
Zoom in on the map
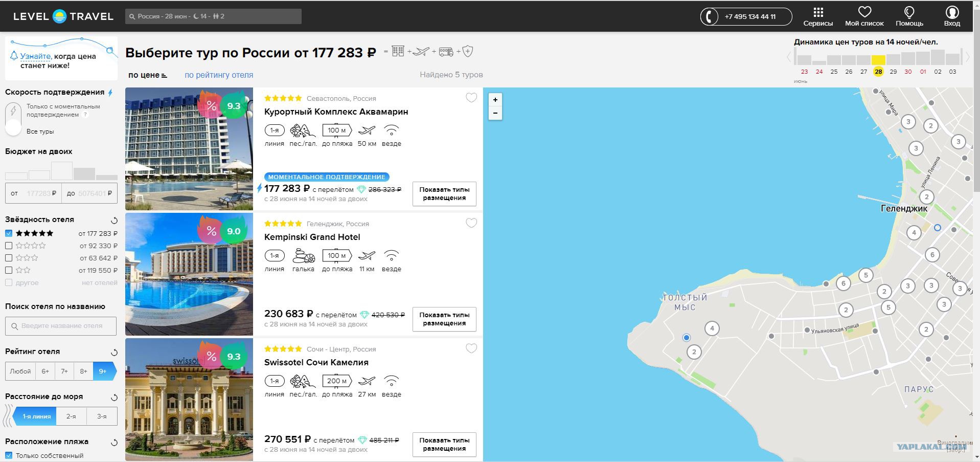point(495,100)
